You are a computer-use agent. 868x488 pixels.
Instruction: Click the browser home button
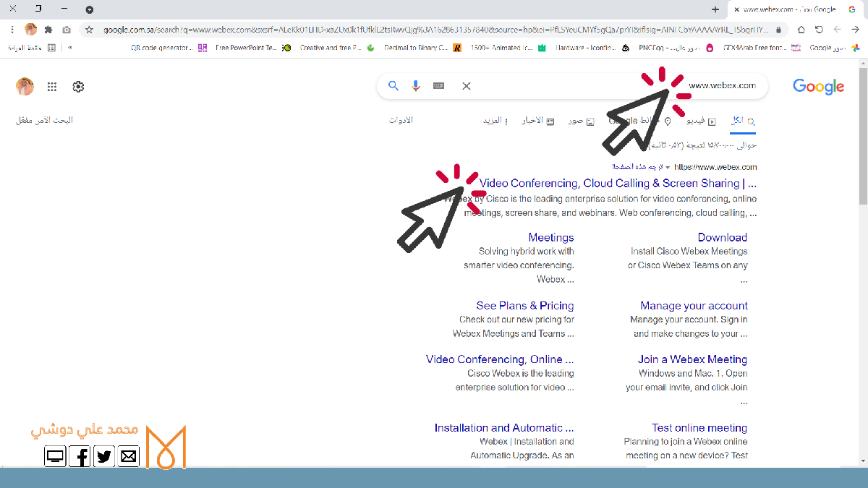801,30
